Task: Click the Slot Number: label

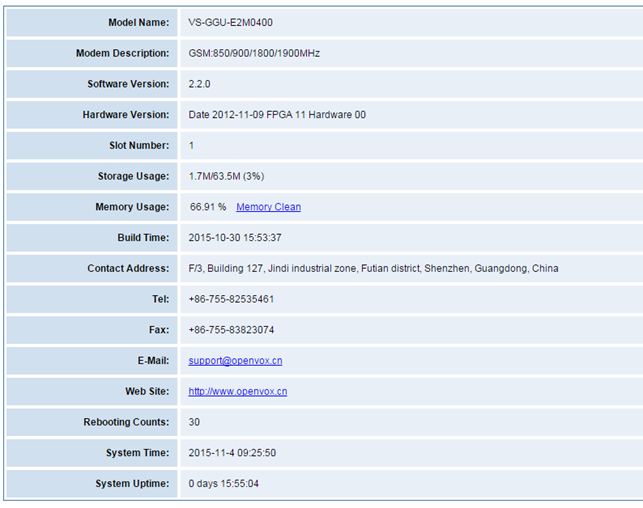Action: [139, 146]
